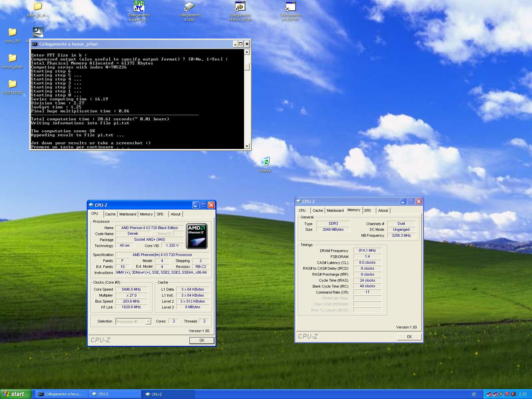Click the NB Frequency value 3256.3 MHz
The width and height of the screenshot is (532, 399).
[x=401, y=235]
